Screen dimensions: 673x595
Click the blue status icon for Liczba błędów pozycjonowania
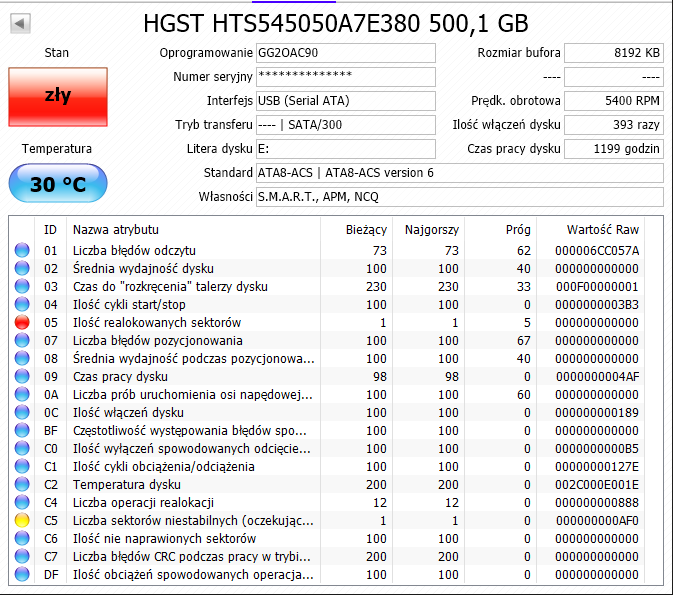pos(22,340)
